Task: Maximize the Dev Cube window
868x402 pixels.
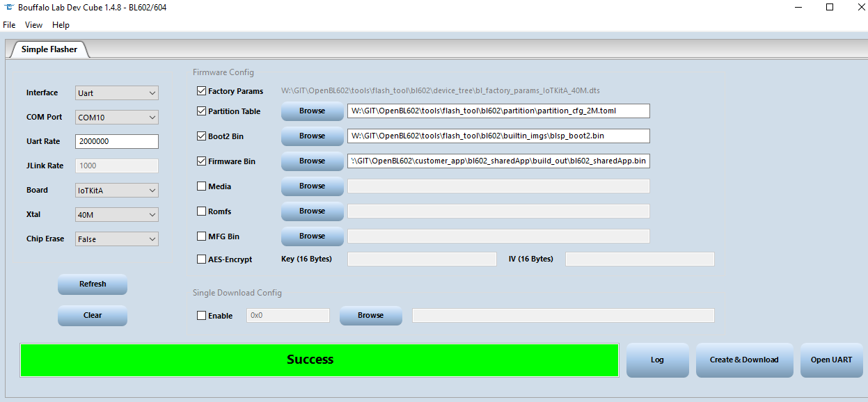Action: coord(830,8)
